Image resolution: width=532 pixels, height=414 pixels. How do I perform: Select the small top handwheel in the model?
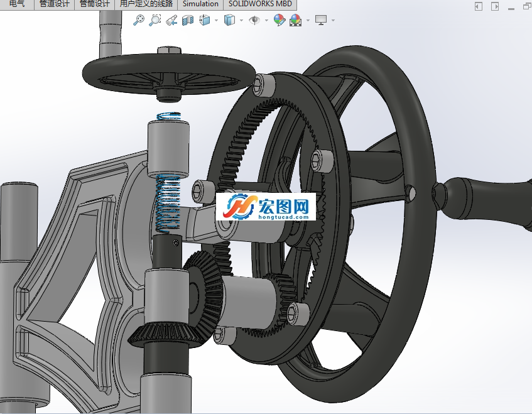(168, 73)
